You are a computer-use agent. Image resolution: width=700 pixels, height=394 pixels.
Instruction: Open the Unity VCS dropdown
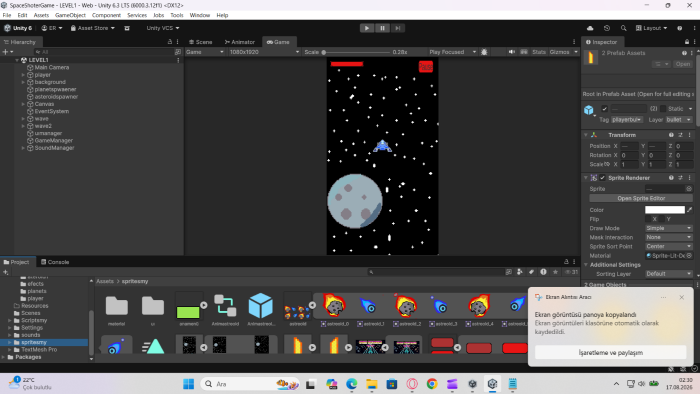163,28
